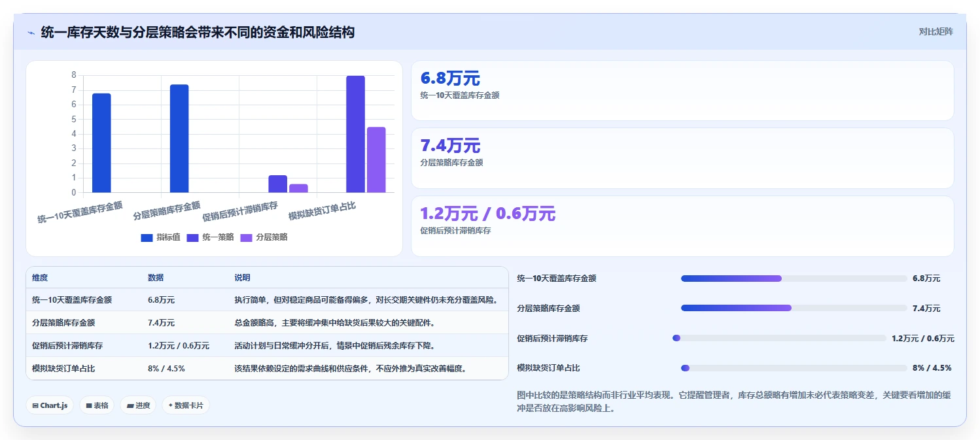Click the 模拟缺货订单占比 progress row label
Image resolution: width=980 pixels, height=440 pixels.
coord(548,368)
